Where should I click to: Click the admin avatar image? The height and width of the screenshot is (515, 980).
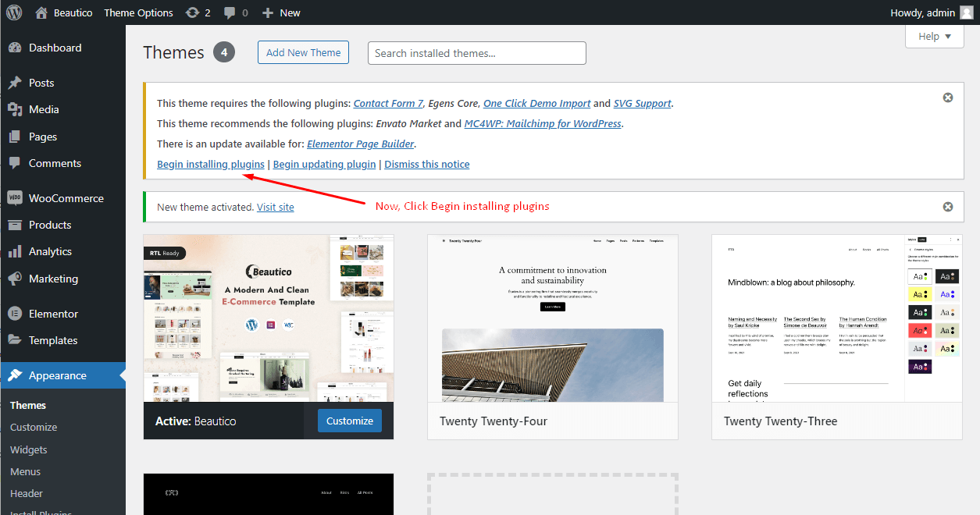point(966,12)
